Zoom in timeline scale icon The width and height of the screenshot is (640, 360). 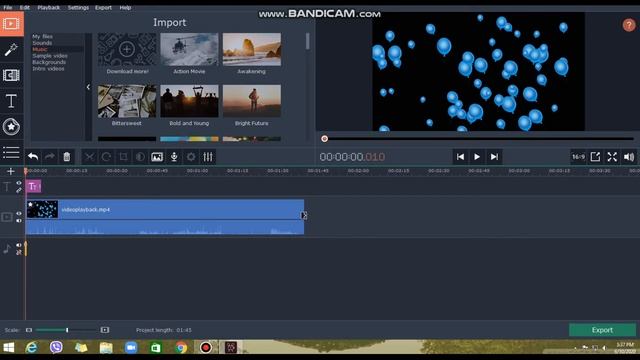pyautogui.click(x=105, y=330)
